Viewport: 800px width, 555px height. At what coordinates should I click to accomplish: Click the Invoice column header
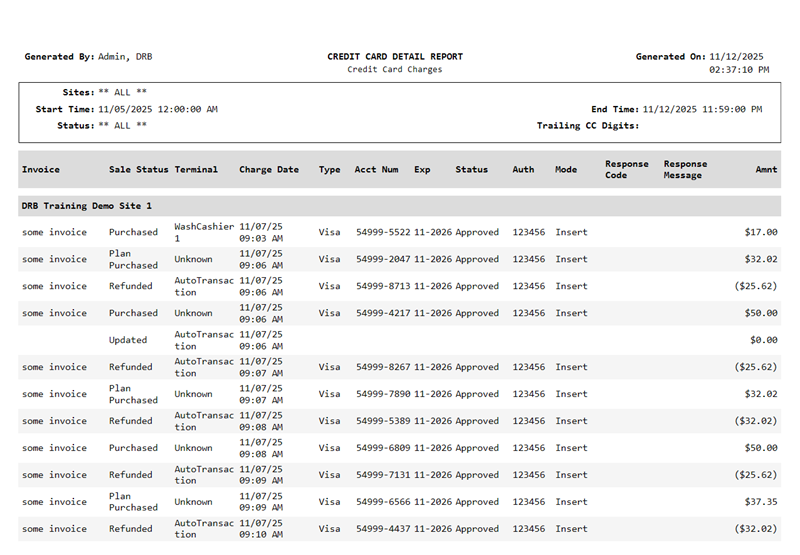click(x=41, y=170)
